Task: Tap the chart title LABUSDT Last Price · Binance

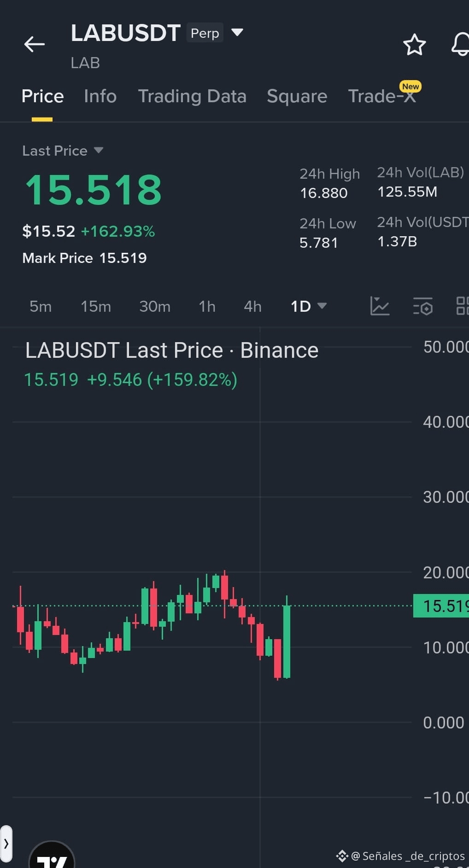Action: coord(172,350)
